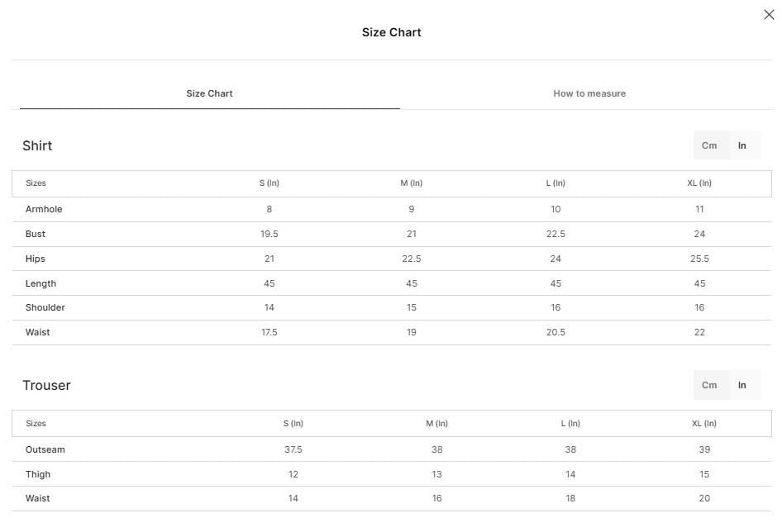Select the Shoulder row label
Image resolution: width=782 pixels, height=532 pixels.
(x=45, y=307)
